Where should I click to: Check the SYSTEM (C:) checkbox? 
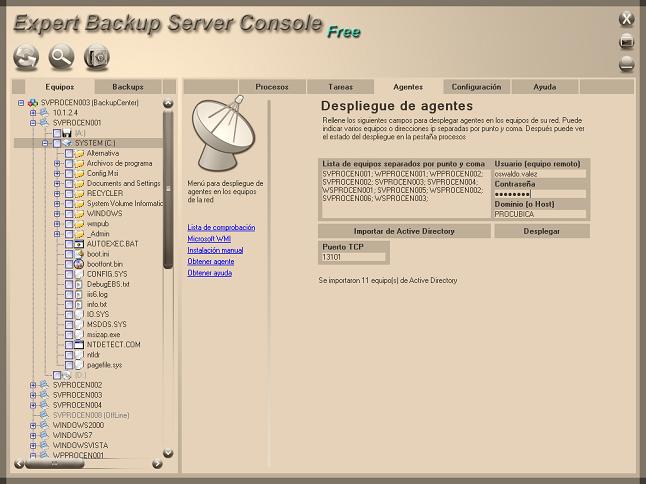[x=57, y=143]
